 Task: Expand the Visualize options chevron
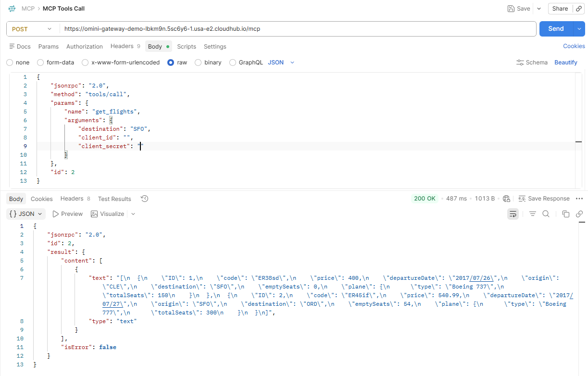point(133,214)
